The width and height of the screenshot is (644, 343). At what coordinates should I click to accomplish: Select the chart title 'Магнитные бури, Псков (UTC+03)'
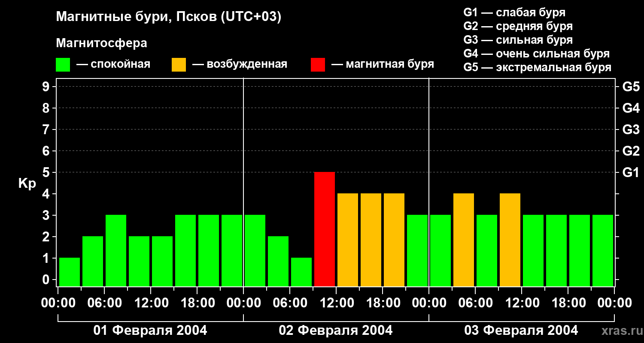[x=169, y=17]
